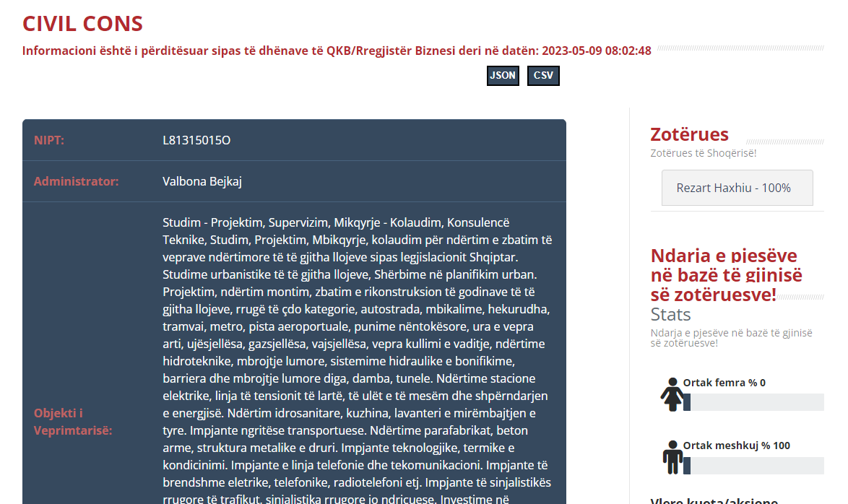Select the Ortak meshkuj progress bar
Screen dimensions: 848x504
753,466
